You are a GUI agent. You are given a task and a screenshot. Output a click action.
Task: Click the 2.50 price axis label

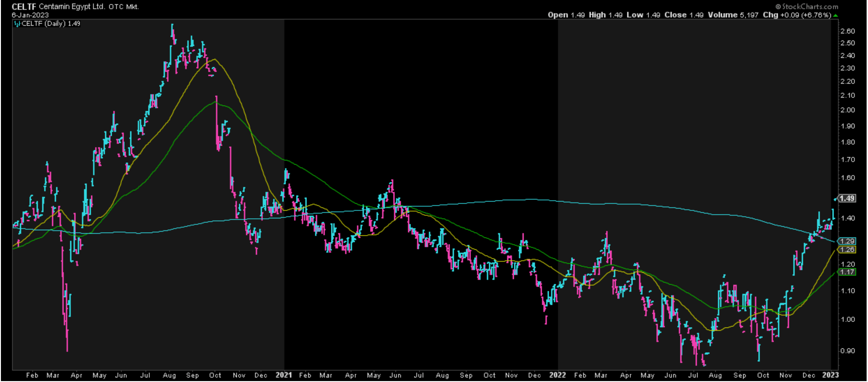click(848, 43)
